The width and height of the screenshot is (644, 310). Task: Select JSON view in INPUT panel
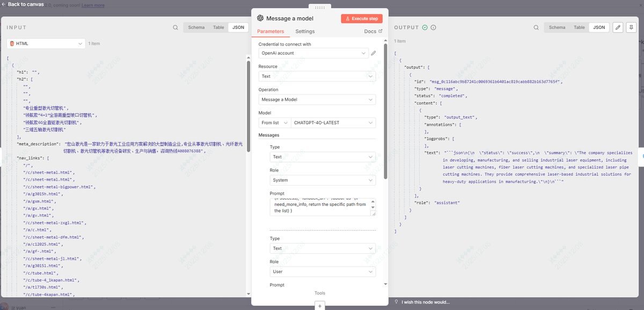pyautogui.click(x=238, y=27)
